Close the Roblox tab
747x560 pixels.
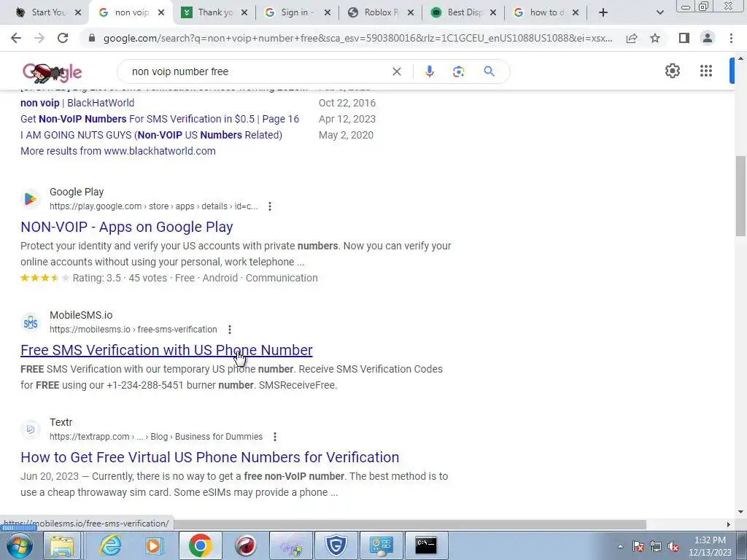(x=411, y=12)
